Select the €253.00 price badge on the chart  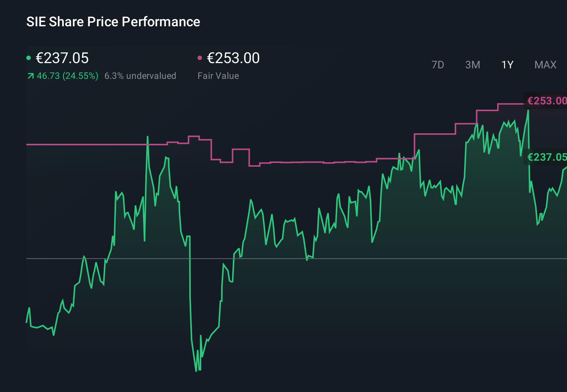pos(546,101)
